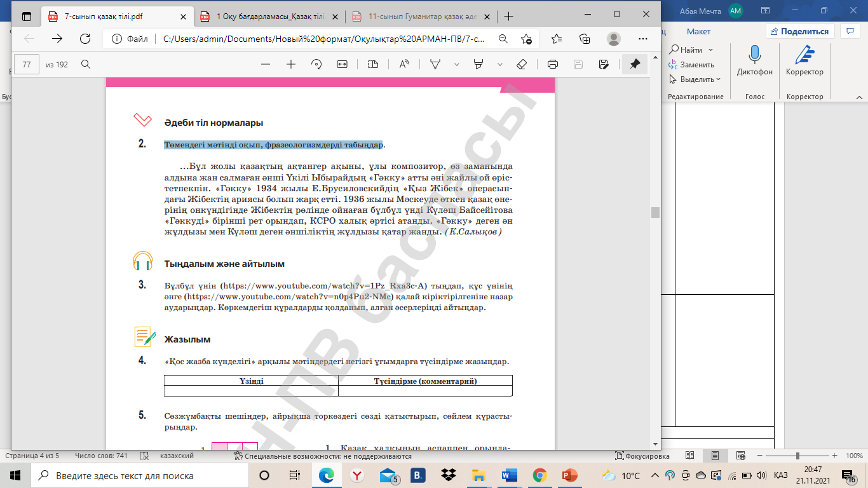Search in the PDF document
The width and height of the screenshot is (868, 488).
(x=86, y=65)
